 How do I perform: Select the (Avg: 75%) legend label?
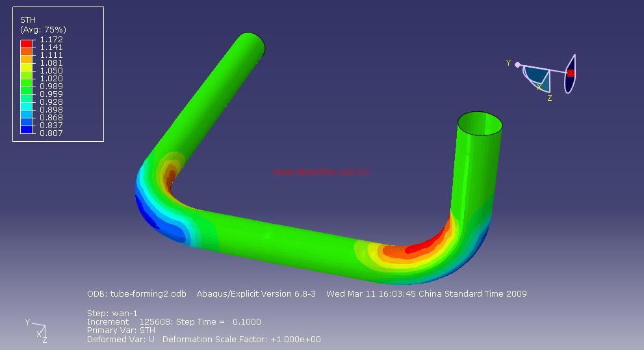(x=43, y=29)
